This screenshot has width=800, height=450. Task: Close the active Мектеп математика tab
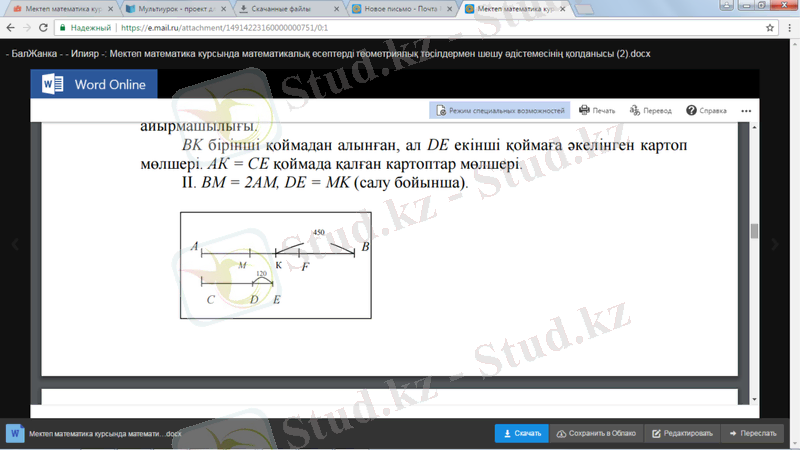(563, 9)
